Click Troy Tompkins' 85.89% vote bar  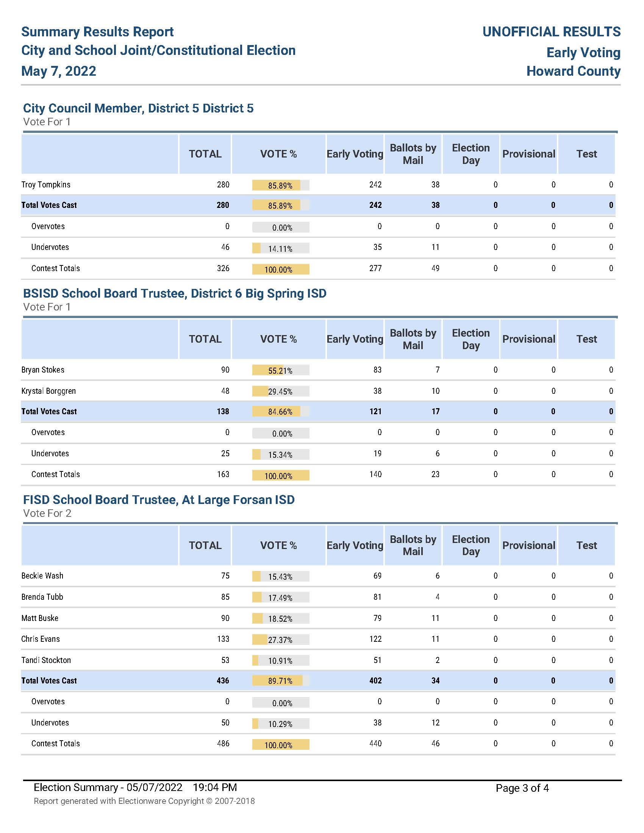coord(280,186)
